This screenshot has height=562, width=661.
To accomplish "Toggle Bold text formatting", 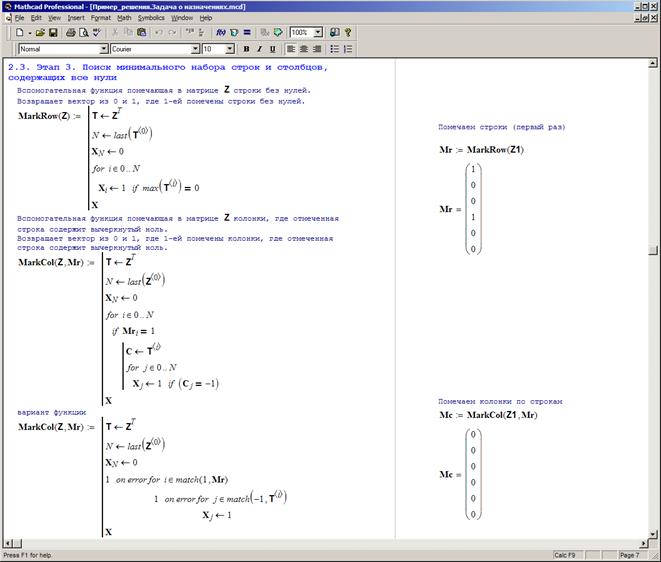I will pos(245,48).
